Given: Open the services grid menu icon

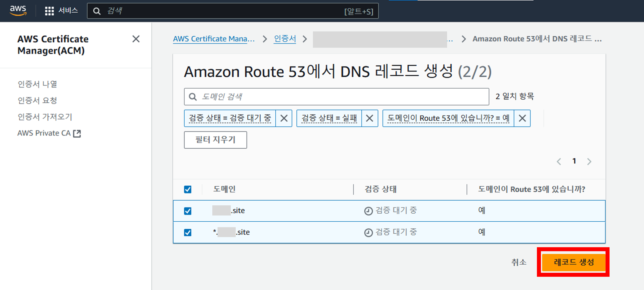Looking at the screenshot, I should pos(49,11).
